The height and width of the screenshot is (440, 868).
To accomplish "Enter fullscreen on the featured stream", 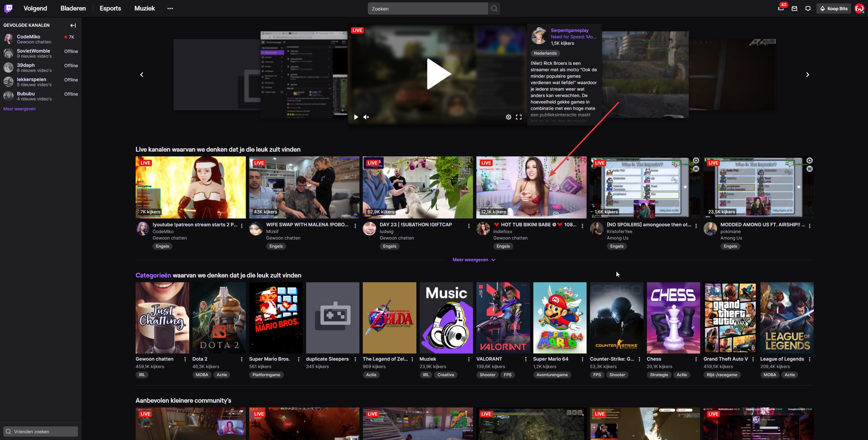I will 519,117.
